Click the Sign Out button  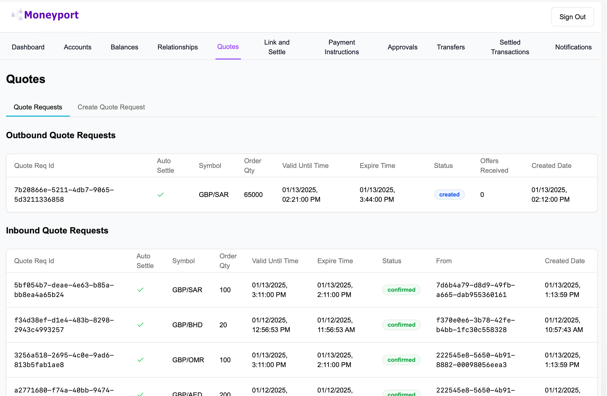tap(572, 17)
